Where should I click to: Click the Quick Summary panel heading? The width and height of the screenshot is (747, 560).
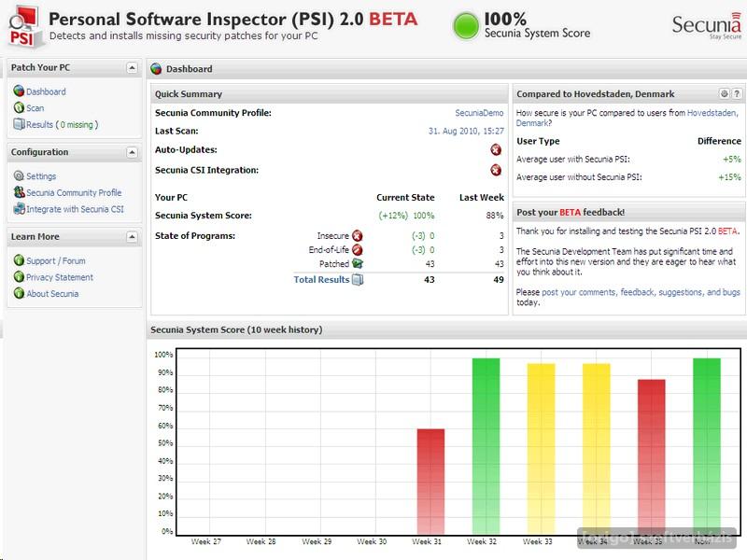tap(189, 94)
